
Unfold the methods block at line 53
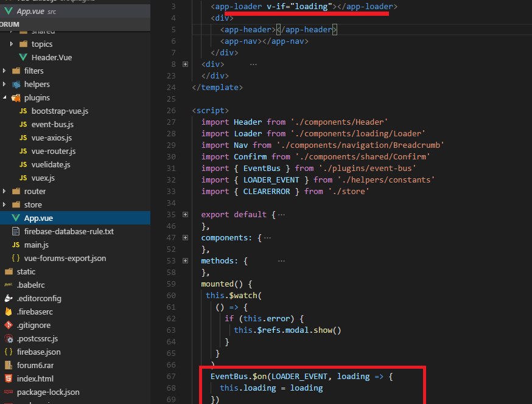(185, 260)
